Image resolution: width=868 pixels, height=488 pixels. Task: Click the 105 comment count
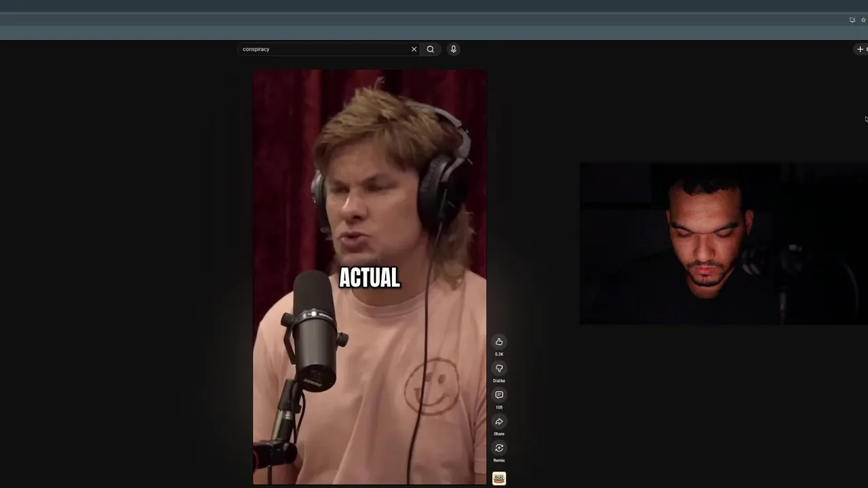(x=499, y=407)
